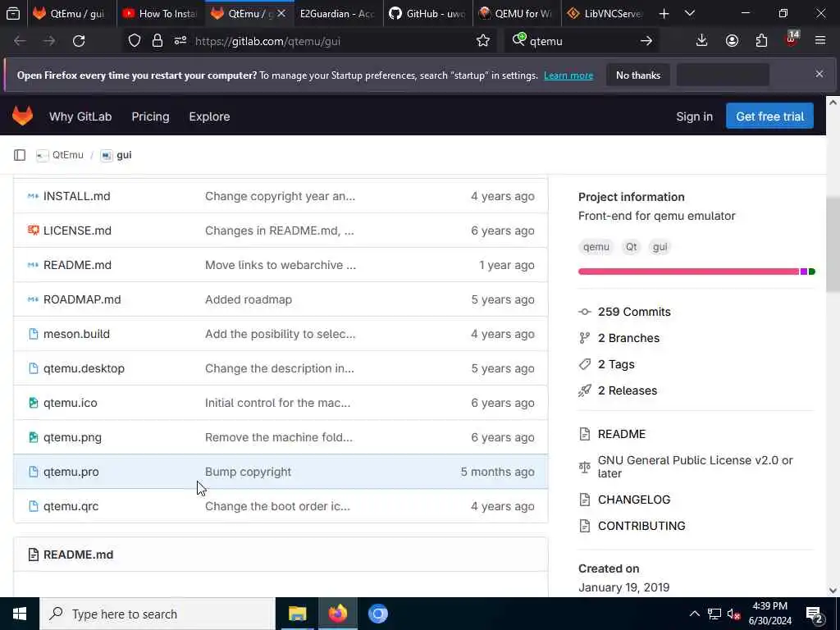Open the gui breadcrumb link
The height and width of the screenshot is (630, 840).
tap(124, 155)
